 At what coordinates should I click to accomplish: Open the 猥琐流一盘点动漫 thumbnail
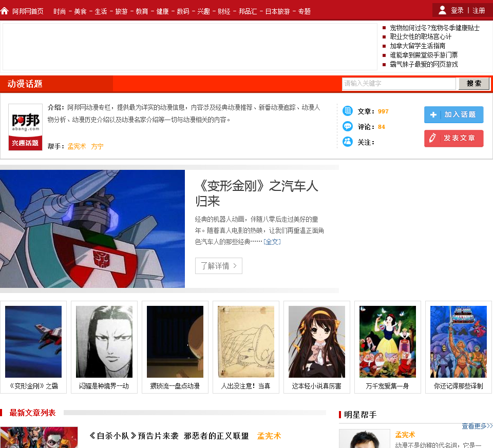(175, 341)
